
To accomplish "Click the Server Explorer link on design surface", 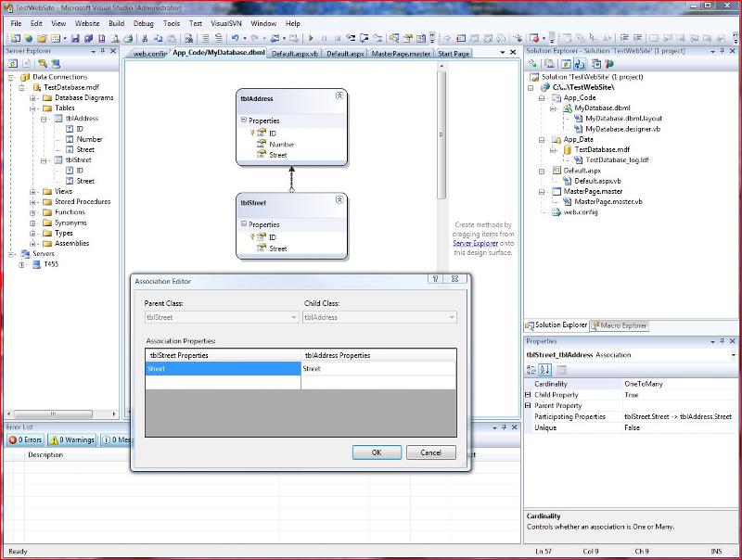I will [475, 243].
